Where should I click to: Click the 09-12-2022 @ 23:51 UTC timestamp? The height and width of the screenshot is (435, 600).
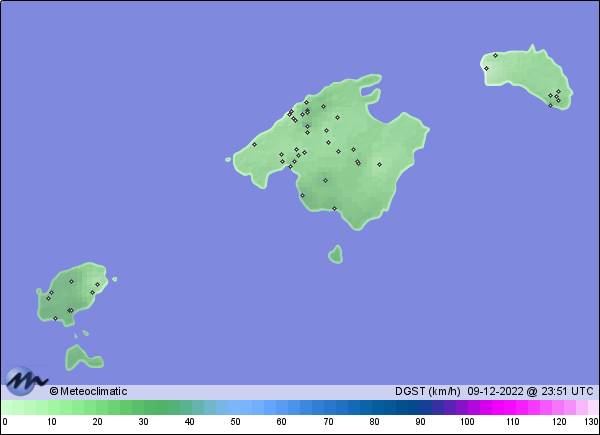point(530,391)
